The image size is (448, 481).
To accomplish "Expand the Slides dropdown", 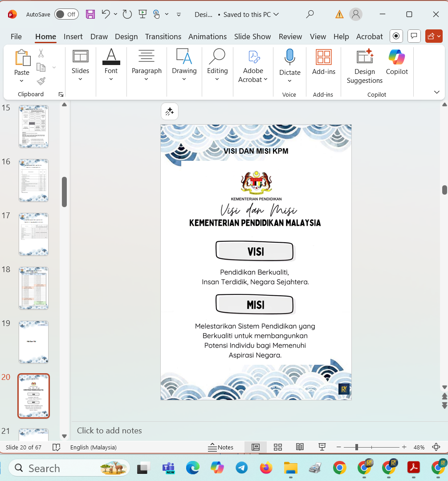I will pos(80,79).
